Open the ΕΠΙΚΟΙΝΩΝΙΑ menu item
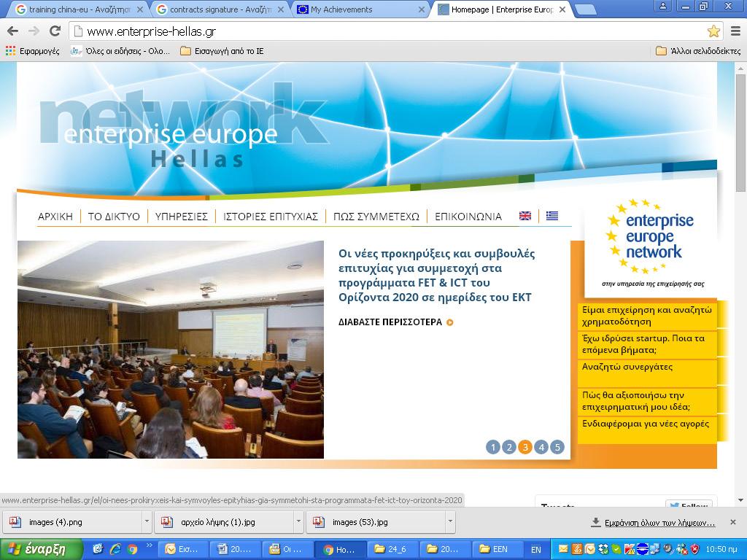The height and width of the screenshot is (560, 747). point(468,217)
